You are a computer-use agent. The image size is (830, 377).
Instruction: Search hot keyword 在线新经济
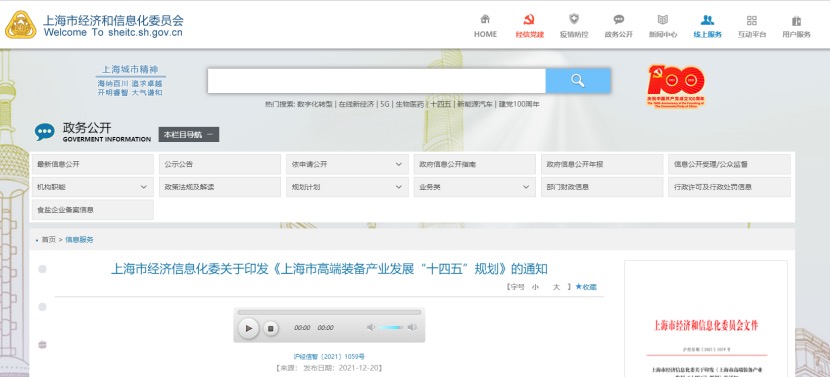[357, 104]
